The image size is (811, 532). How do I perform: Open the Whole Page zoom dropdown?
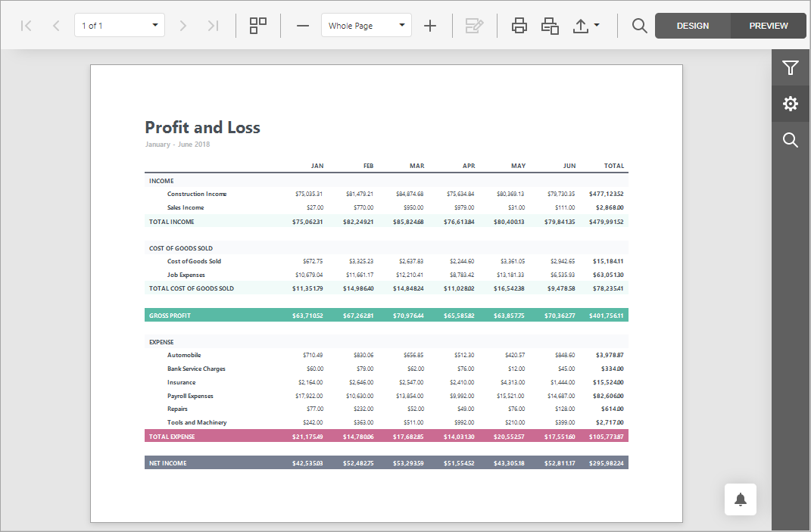(366, 25)
